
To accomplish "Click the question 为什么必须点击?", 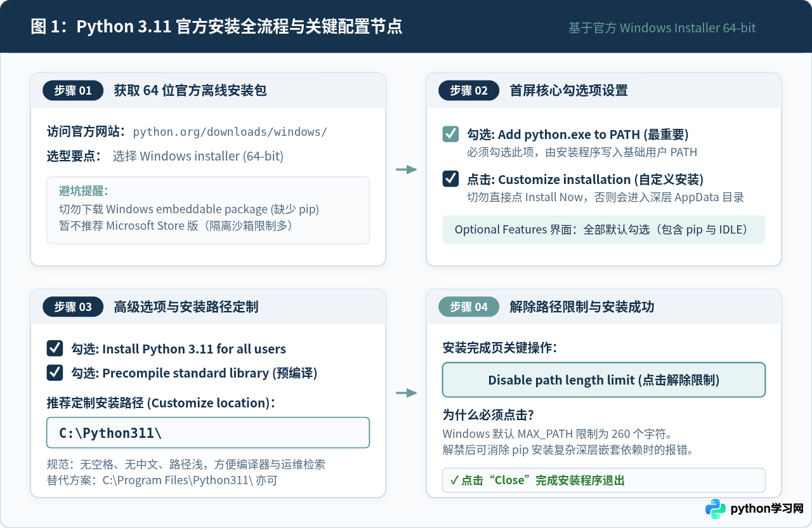I will (488, 415).
